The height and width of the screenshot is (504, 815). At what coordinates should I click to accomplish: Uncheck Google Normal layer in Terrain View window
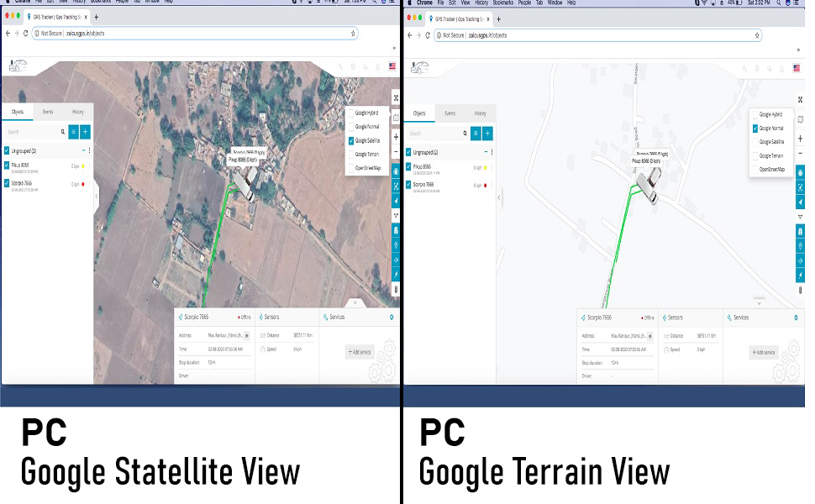coord(755,129)
